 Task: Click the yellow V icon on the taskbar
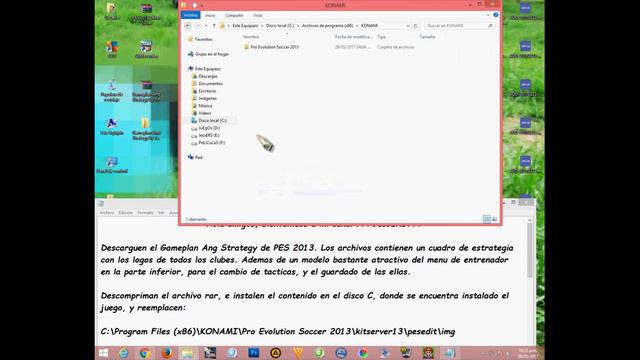click(298, 353)
